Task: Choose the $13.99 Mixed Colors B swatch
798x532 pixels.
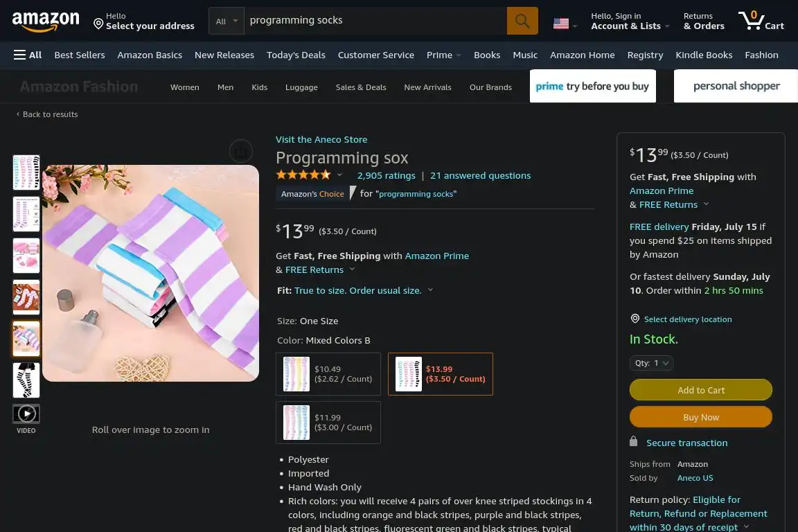Action: (441, 374)
